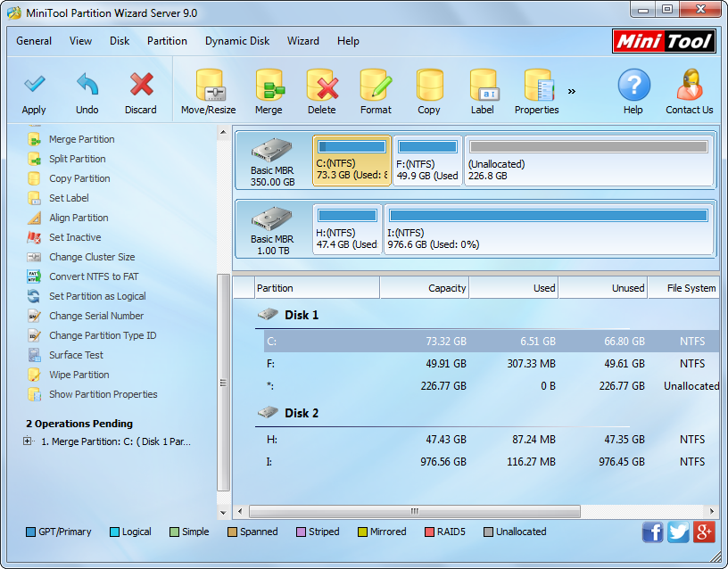Click the Change Serial Number icon
This screenshot has width=728, height=569.
pos(34,316)
